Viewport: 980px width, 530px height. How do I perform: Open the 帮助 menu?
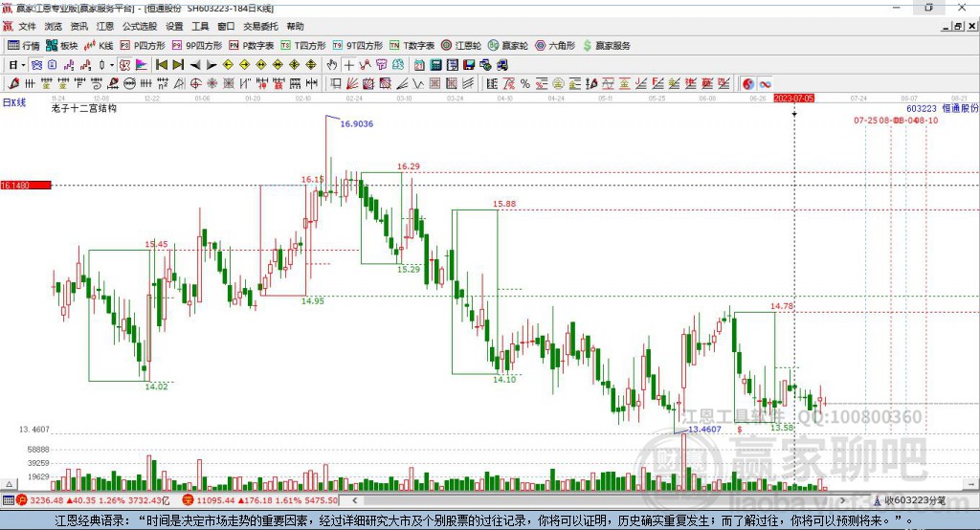point(295,26)
